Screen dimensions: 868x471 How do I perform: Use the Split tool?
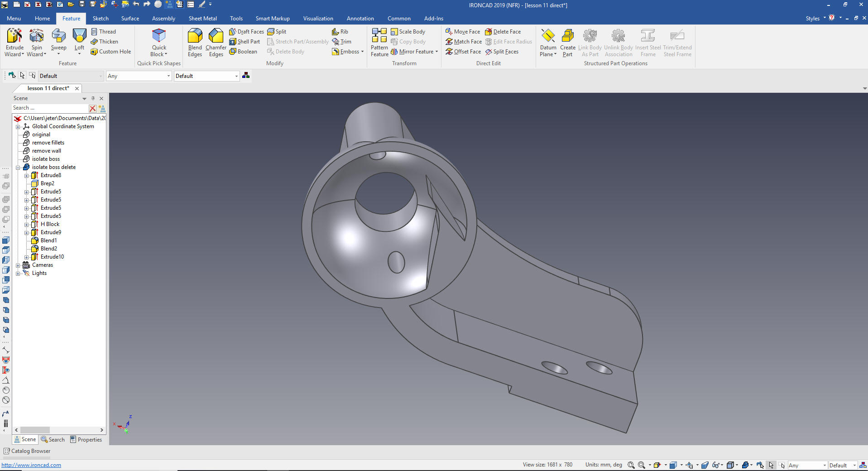click(x=277, y=32)
